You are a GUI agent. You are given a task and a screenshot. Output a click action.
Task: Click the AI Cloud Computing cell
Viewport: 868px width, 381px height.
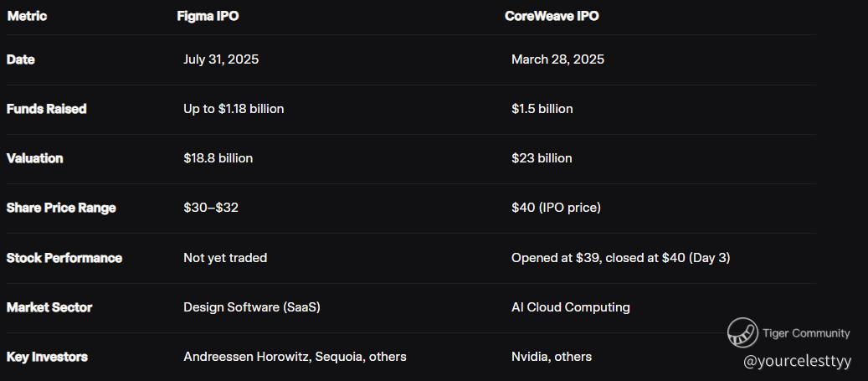tap(570, 307)
